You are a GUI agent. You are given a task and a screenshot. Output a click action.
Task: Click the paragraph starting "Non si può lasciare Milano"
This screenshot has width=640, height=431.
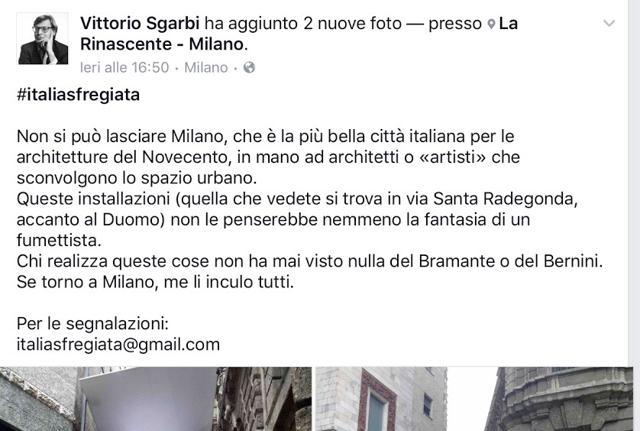pyautogui.click(x=268, y=157)
